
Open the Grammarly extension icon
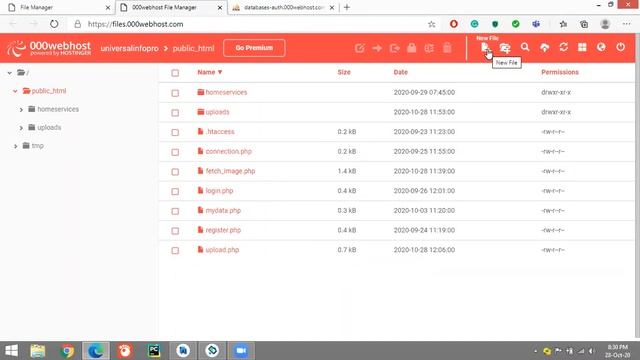(x=474, y=24)
